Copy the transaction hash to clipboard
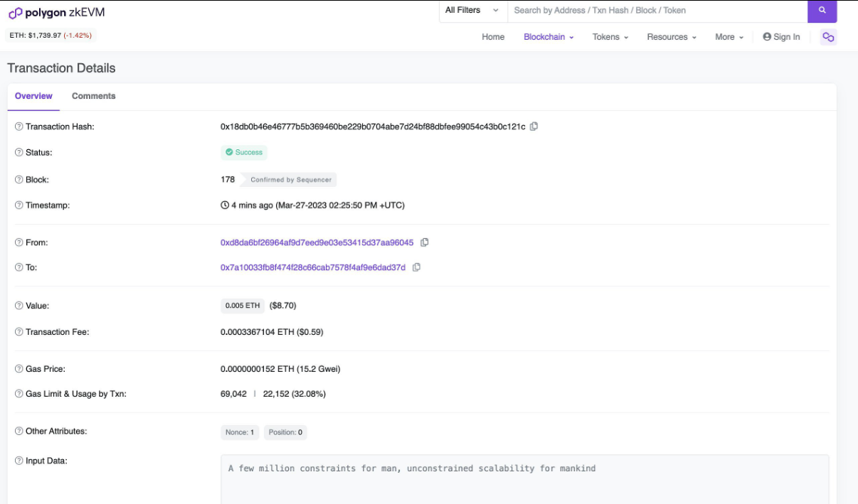Screen dimensions: 858x504 coord(534,127)
